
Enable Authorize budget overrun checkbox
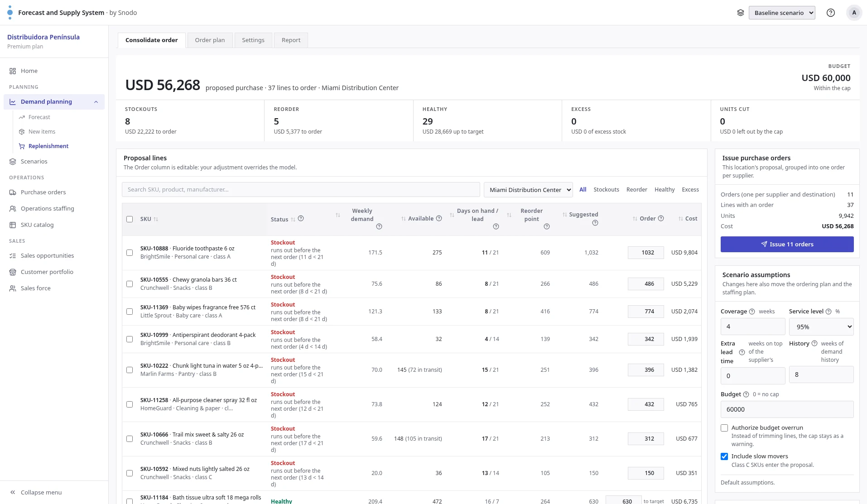point(724,428)
